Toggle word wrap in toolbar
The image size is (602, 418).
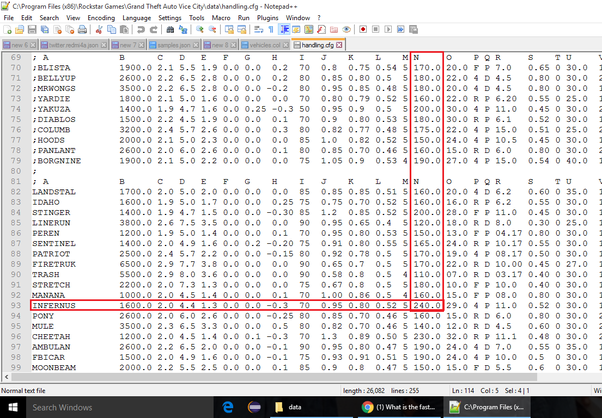coord(259,30)
